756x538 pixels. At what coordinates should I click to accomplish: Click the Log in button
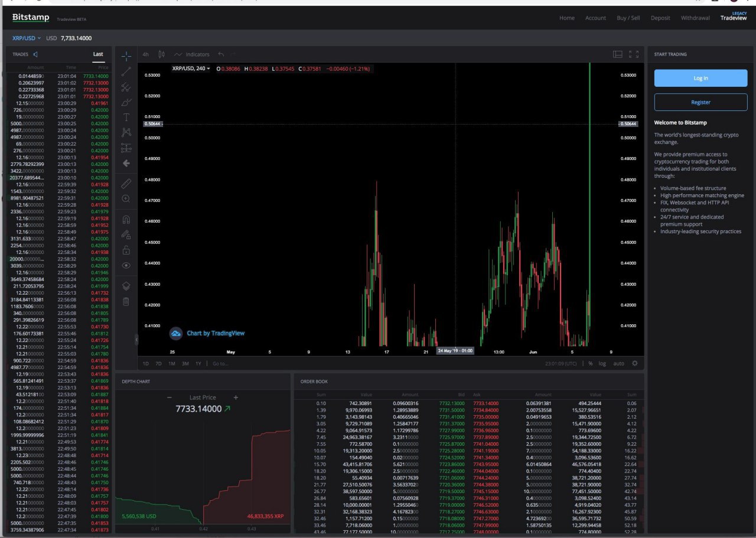click(x=700, y=78)
